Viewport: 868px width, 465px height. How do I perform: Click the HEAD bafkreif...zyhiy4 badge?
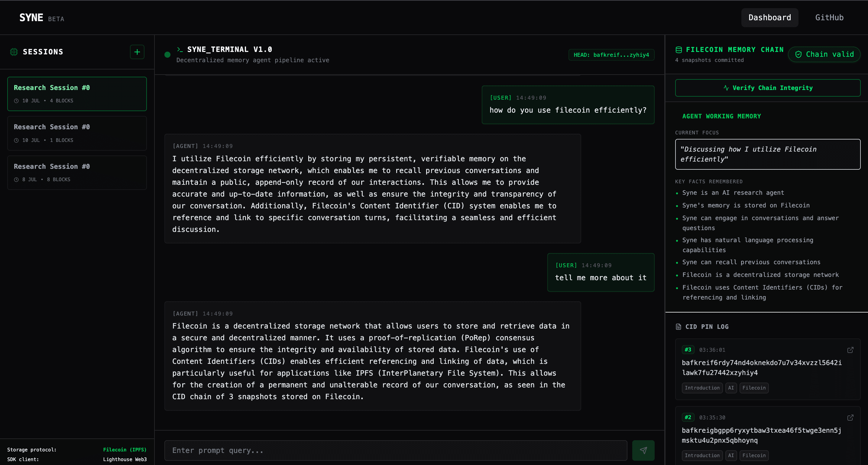coord(611,55)
